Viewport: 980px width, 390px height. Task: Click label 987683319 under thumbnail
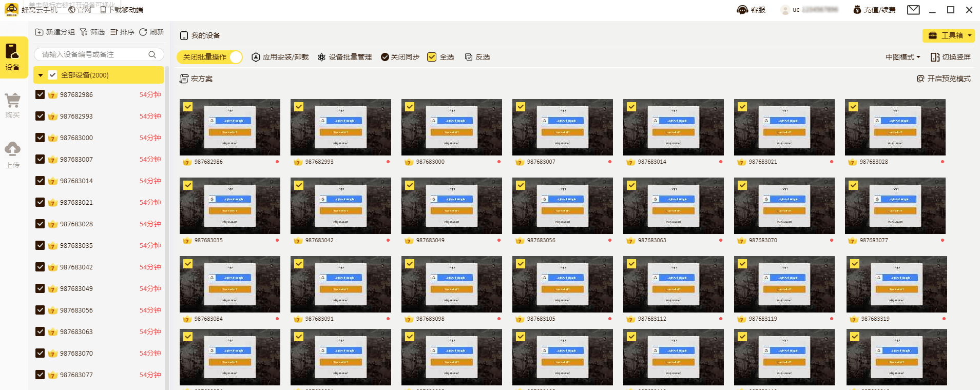coord(875,319)
